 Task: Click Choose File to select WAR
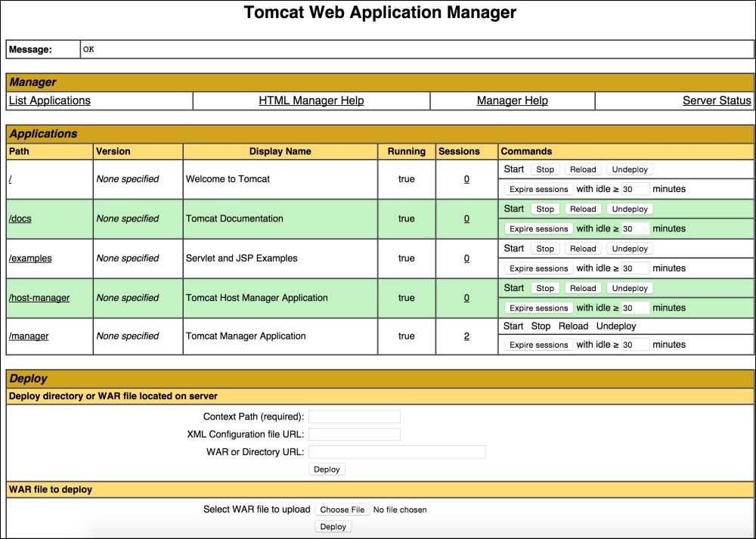[x=342, y=510]
